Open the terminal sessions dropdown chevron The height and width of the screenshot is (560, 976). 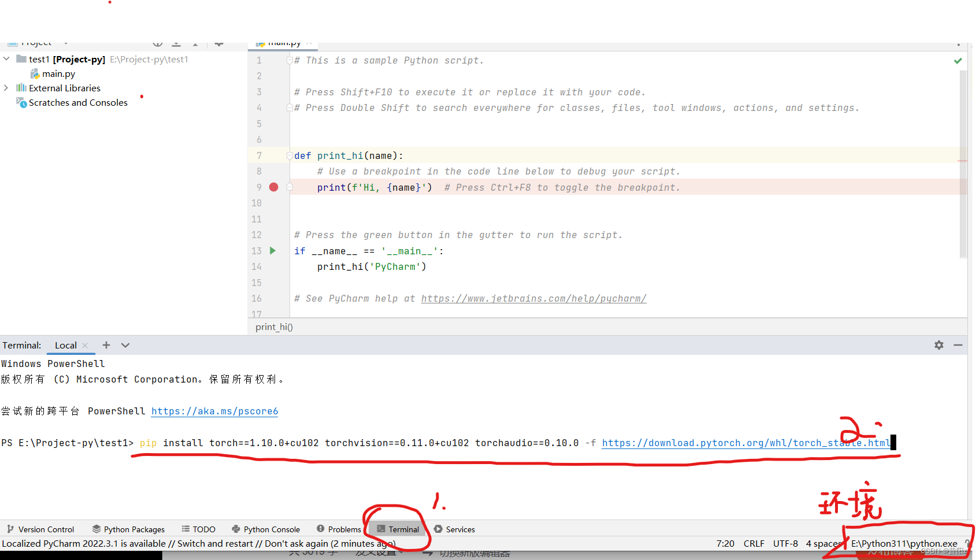pyautogui.click(x=125, y=344)
